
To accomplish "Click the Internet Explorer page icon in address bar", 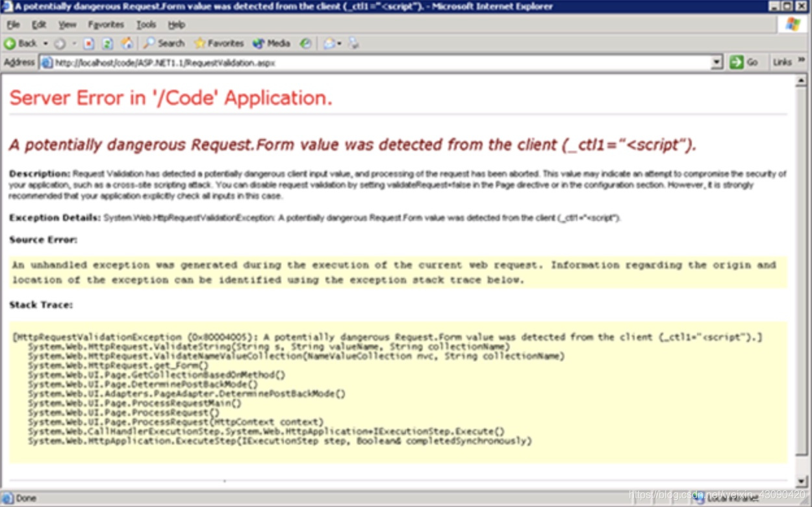I will 46,62.
